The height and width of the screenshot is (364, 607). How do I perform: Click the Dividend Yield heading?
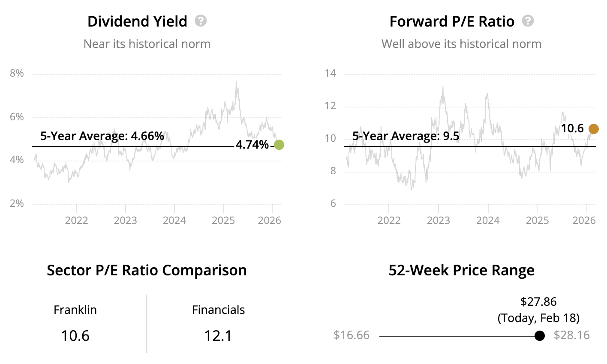point(137,21)
